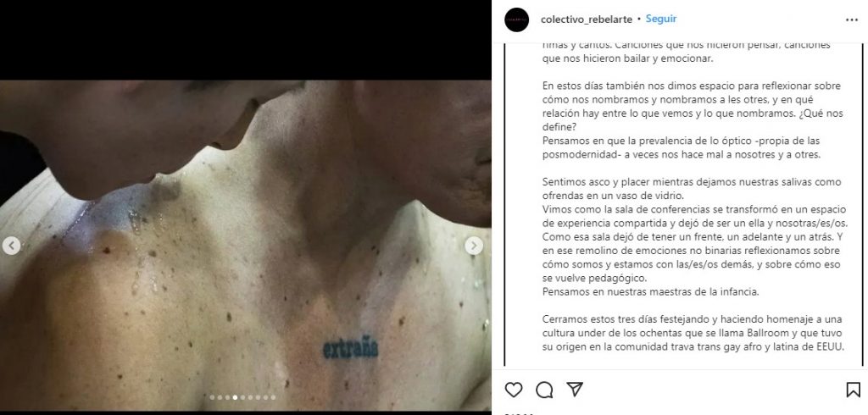Open the colectivo_rebelarte username link
Image resolution: width=868 pixels, height=415 pixels.
click(587, 19)
